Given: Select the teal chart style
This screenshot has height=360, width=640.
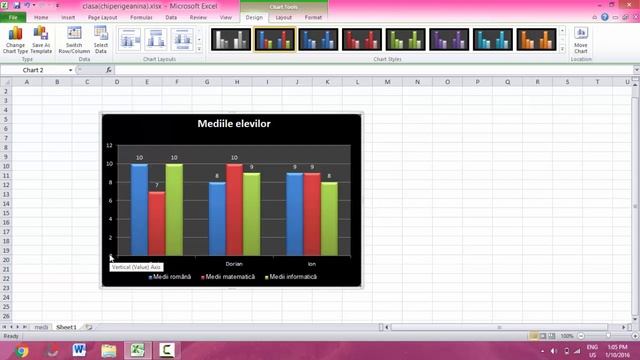Looking at the screenshot, I should point(493,40).
